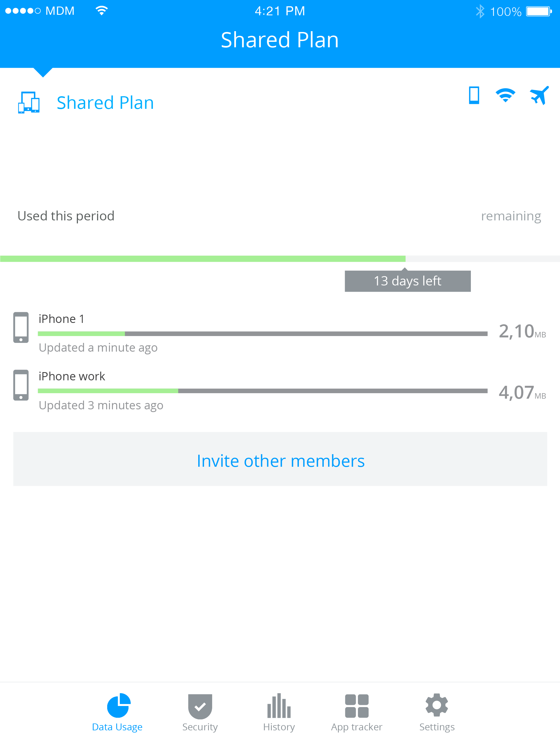Tap the 13 days left marker
The height and width of the screenshot is (747, 560).
point(407,281)
